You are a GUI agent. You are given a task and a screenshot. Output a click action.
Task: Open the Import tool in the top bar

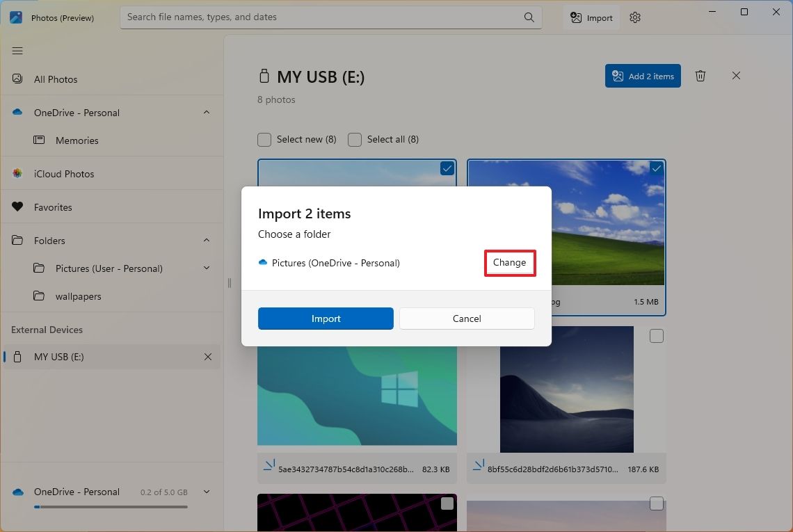[591, 17]
